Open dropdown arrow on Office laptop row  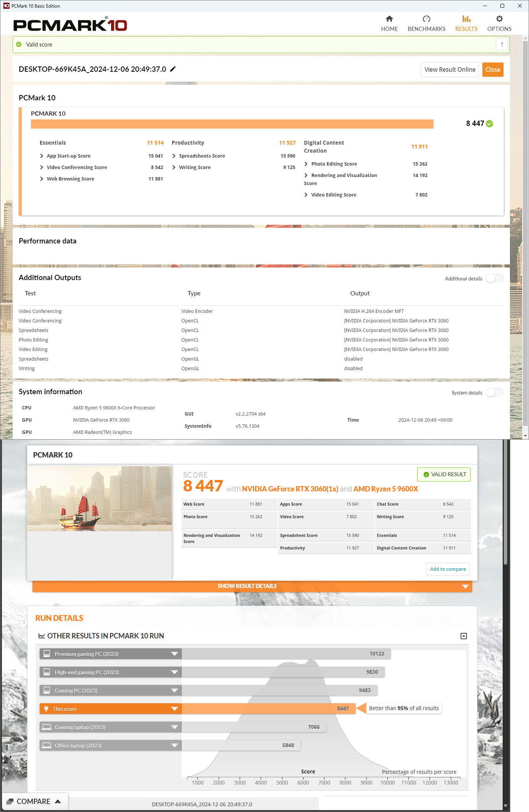coord(174,745)
